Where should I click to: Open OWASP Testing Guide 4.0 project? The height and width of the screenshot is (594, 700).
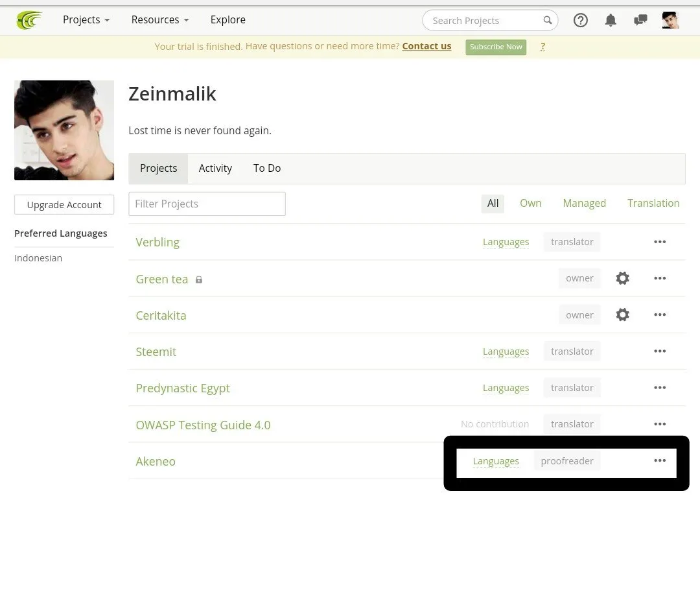[x=203, y=425]
